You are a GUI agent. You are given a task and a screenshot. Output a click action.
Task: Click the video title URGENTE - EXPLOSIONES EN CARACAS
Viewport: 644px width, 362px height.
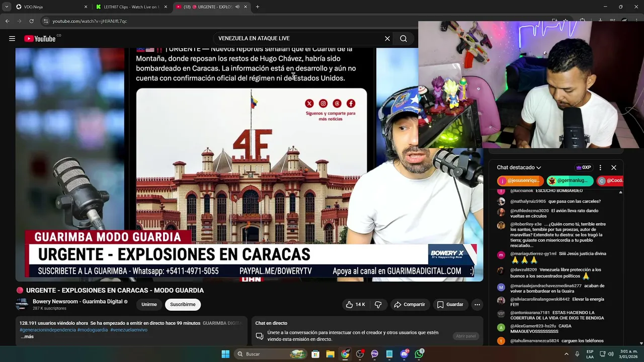[115, 291]
